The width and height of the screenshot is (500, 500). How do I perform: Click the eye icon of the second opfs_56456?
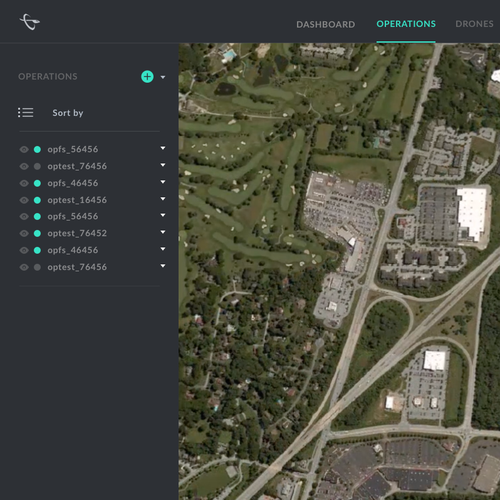coord(24,217)
